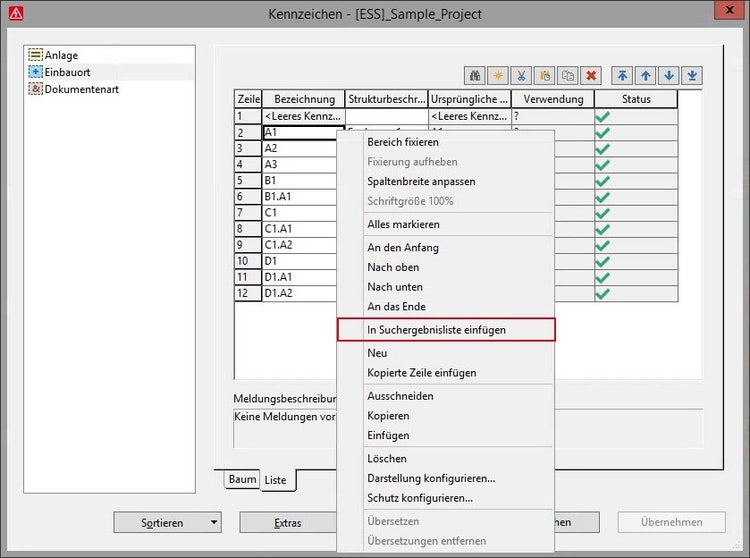Image resolution: width=750 pixels, height=558 pixels.
Task: Click the move up arrow icon
Action: [x=646, y=75]
